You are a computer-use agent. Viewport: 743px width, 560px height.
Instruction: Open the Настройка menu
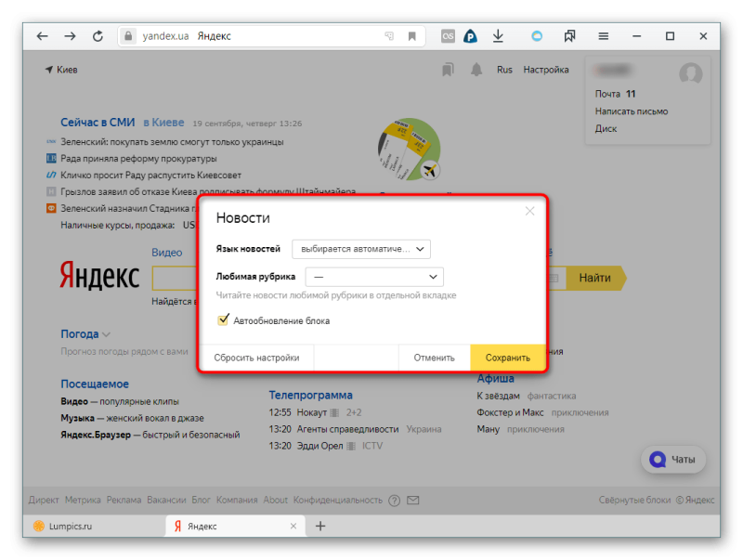click(546, 70)
